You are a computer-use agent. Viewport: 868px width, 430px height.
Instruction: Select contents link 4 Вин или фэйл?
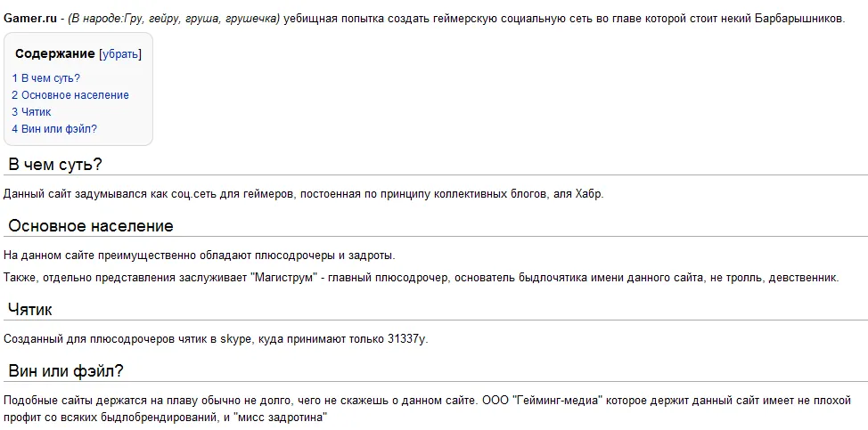(54, 129)
